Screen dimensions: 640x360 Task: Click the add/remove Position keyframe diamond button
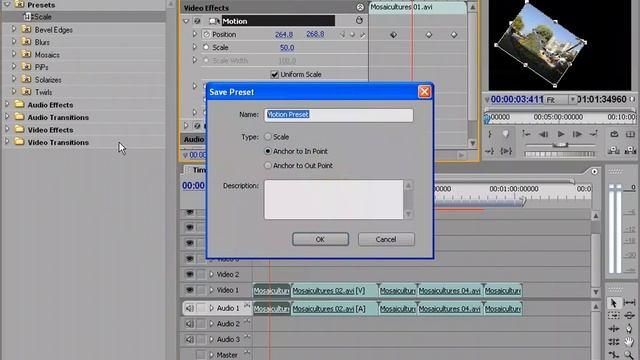pos(352,35)
